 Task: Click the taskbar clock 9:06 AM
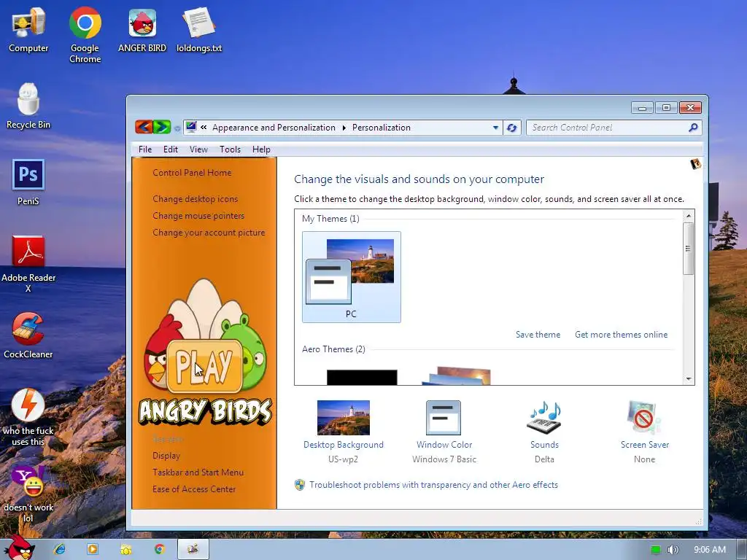point(710,550)
